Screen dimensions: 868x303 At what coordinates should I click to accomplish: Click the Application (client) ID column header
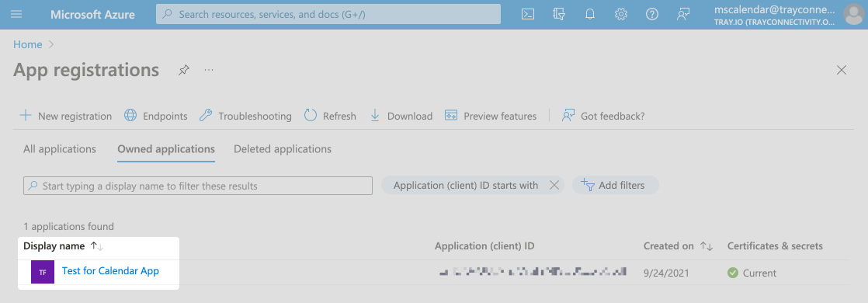(x=484, y=246)
